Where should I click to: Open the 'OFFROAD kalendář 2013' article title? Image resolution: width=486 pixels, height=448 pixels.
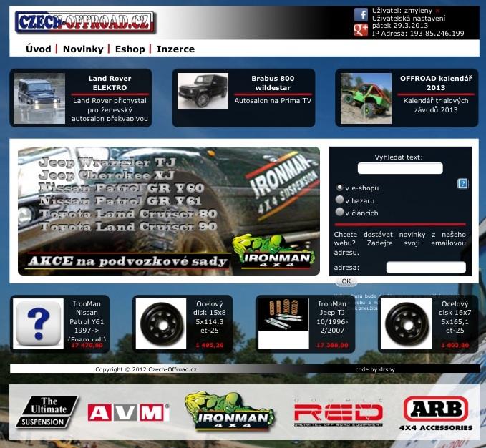click(436, 83)
